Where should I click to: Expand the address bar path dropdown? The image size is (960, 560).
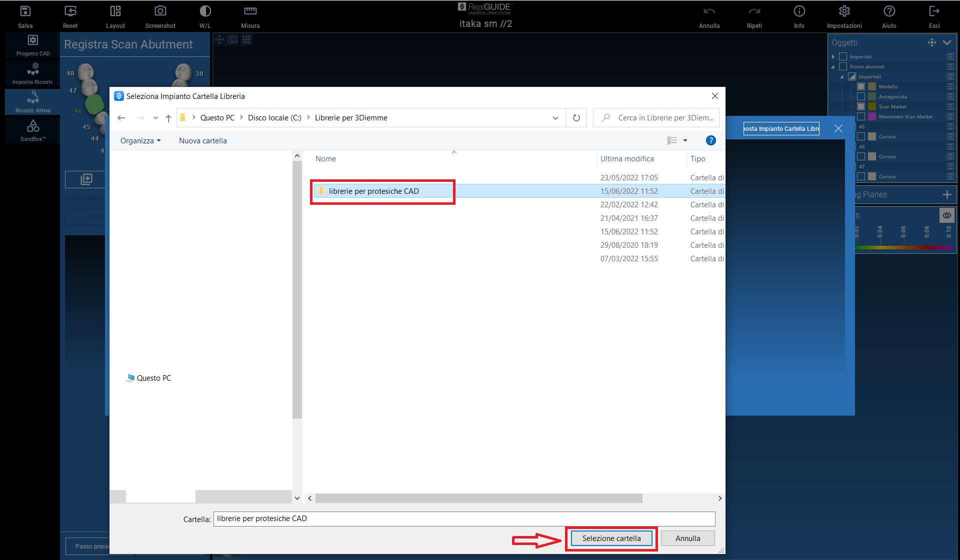click(x=555, y=118)
